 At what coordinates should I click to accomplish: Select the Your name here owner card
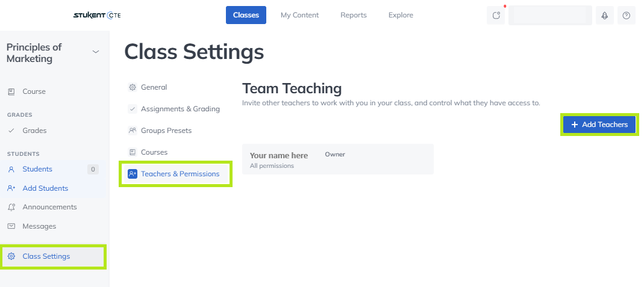tap(337, 159)
